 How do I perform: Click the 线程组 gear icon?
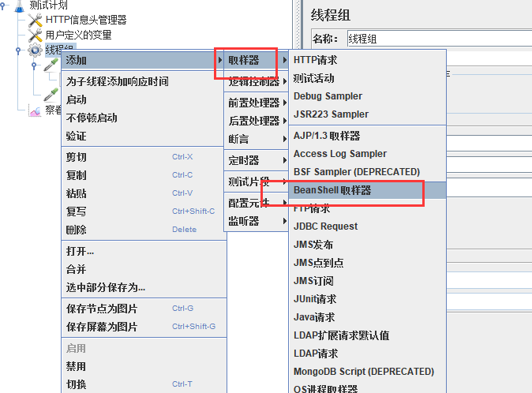[x=35, y=50]
